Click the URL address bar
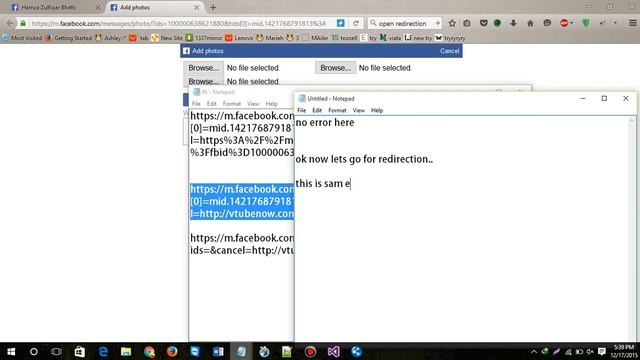This screenshot has width=640, height=360. (x=180, y=23)
